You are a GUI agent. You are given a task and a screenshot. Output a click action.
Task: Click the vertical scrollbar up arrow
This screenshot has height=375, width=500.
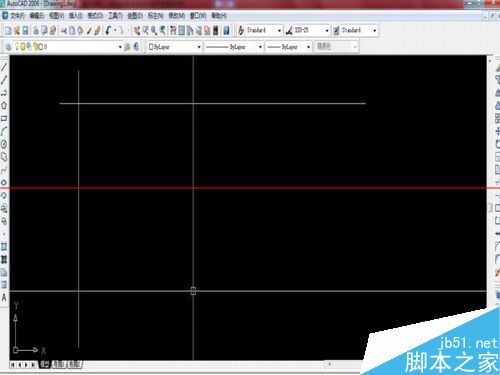click(x=490, y=61)
